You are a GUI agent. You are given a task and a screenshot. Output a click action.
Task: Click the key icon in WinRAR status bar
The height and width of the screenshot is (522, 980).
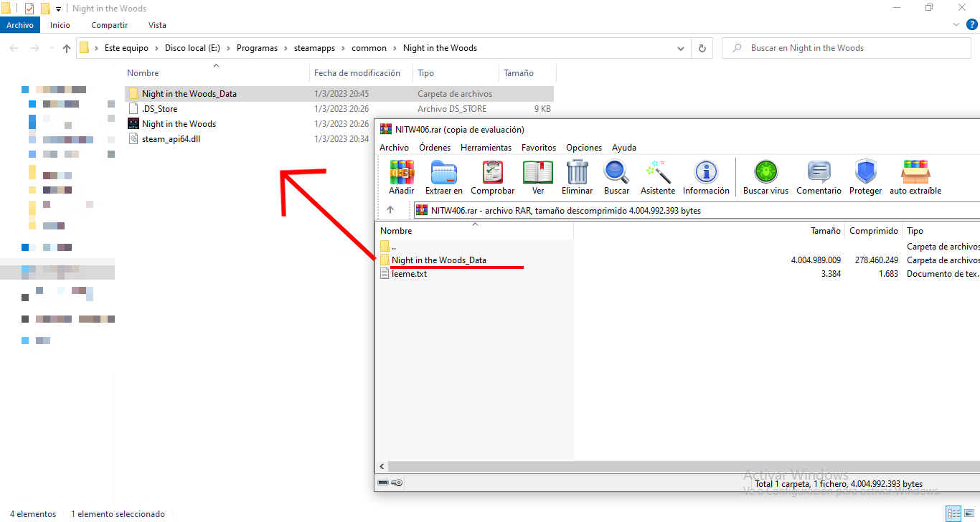coord(397,483)
